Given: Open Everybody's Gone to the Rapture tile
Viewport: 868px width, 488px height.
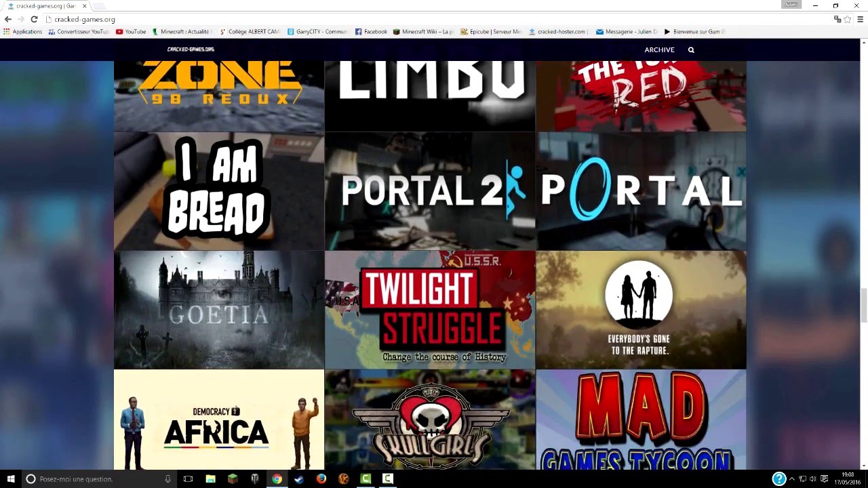Looking at the screenshot, I should [641, 310].
